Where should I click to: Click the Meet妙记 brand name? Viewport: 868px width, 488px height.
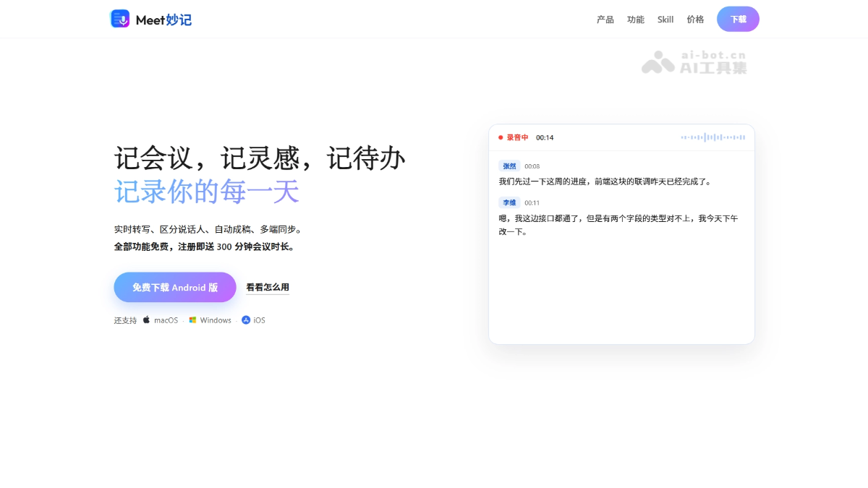pos(163,20)
